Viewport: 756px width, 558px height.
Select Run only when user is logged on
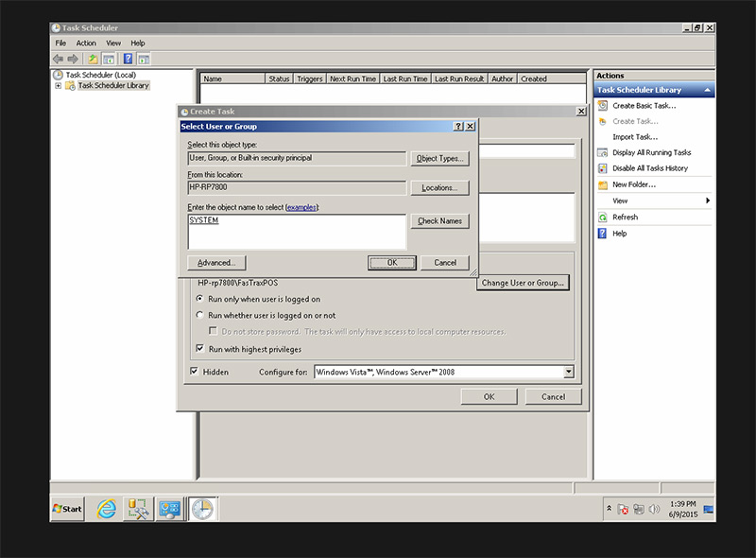click(199, 299)
